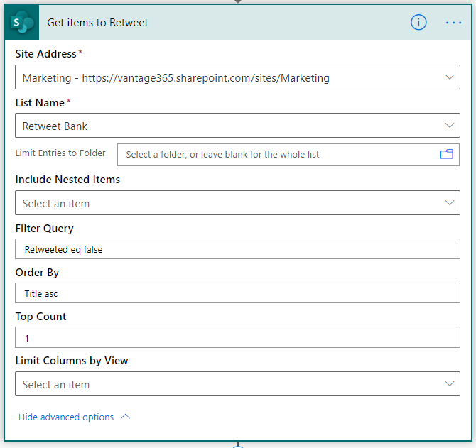Viewport: 476px width, 448px height.
Task: Open the Limit Columns by View dropdown
Action: point(238,383)
